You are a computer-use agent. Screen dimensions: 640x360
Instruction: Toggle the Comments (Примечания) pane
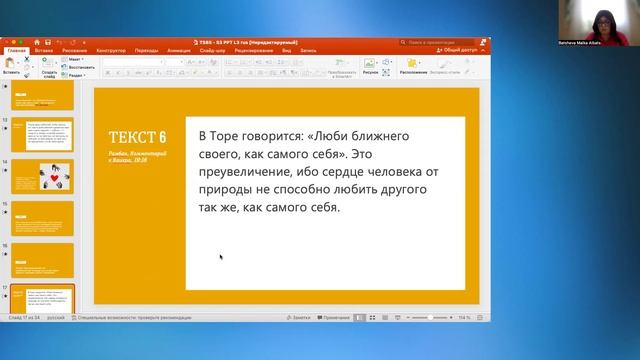coord(333,317)
